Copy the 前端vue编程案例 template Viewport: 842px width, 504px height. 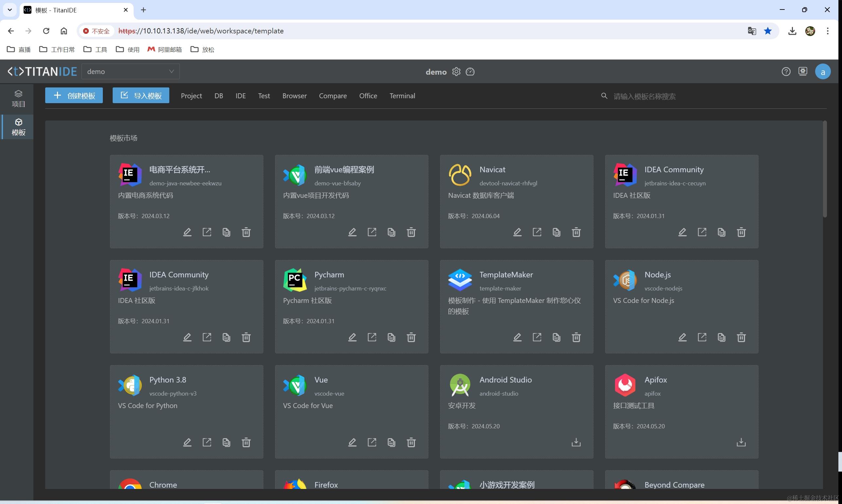click(392, 232)
